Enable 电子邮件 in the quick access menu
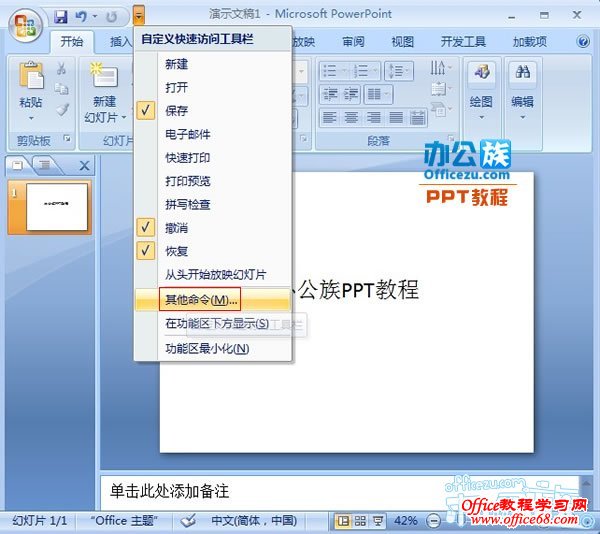This screenshot has width=600, height=534. click(213, 134)
